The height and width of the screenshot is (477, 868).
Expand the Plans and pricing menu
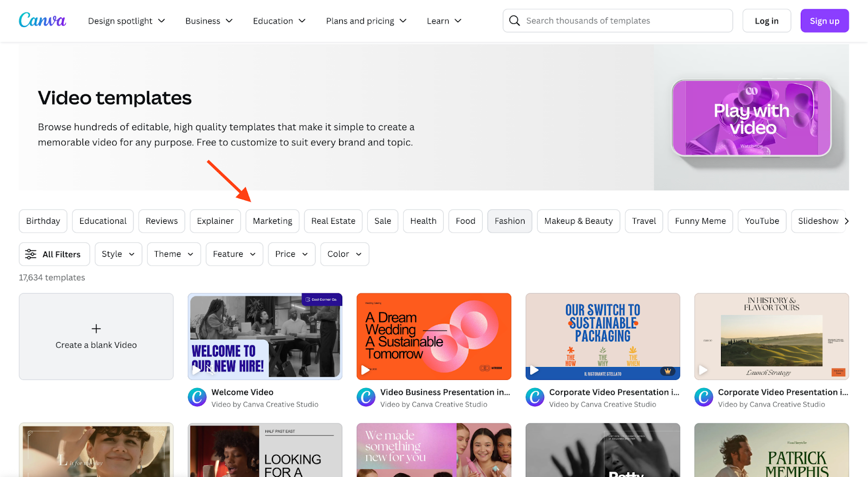click(366, 21)
